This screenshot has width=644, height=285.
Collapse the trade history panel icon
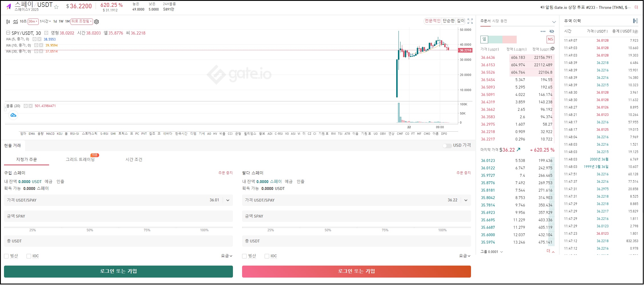[x=635, y=21]
